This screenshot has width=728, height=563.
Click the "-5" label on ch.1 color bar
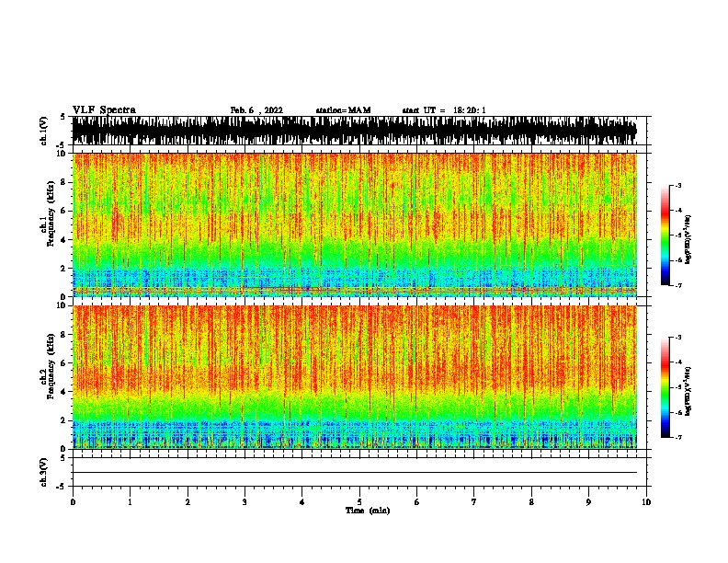pyautogui.click(x=677, y=236)
